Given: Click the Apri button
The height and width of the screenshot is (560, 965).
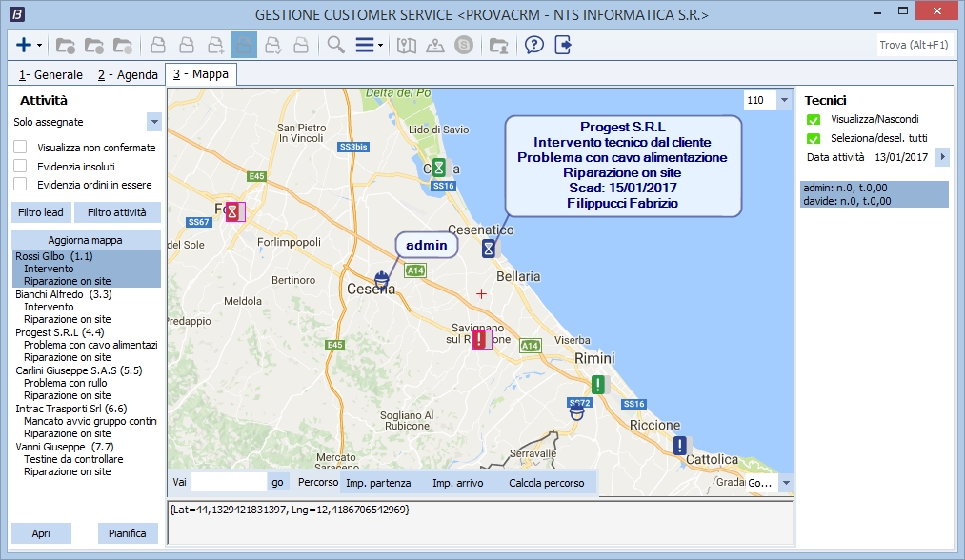Looking at the screenshot, I should (41, 533).
